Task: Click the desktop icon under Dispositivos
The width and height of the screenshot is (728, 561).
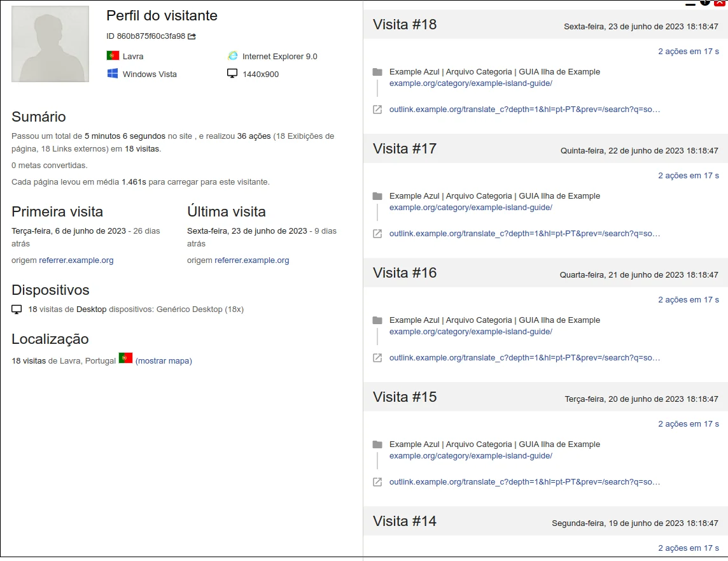Action: point(17,309)
